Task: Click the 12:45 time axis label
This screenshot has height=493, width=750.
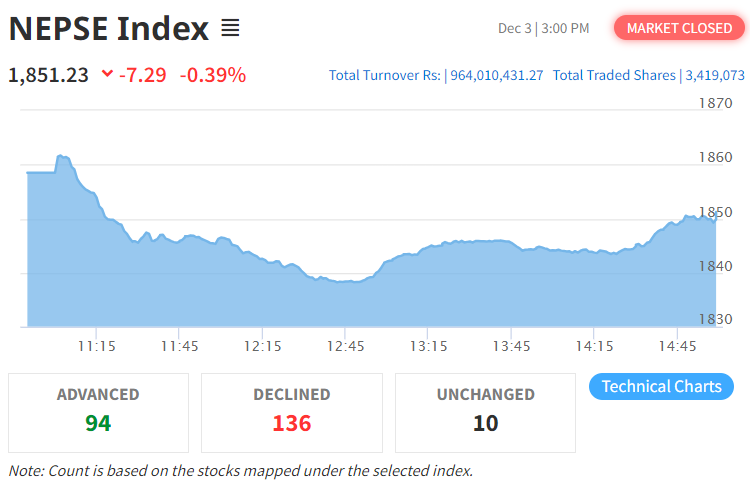Action: [345, 346]
